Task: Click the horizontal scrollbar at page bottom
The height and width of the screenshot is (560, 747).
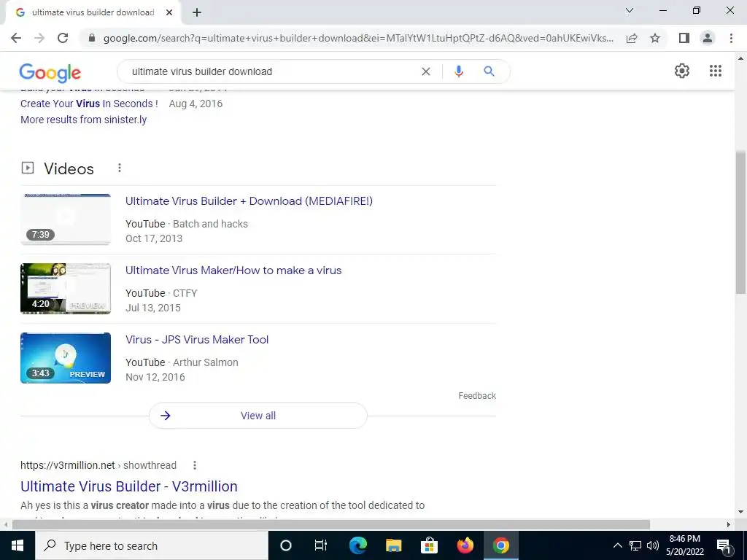Action: click(x=331, y=525)
